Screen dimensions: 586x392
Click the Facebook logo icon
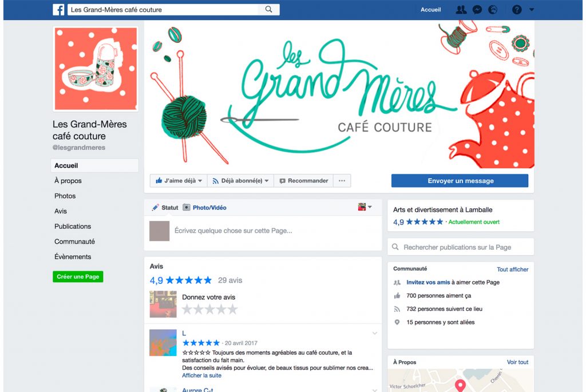[x=58, y=9]
